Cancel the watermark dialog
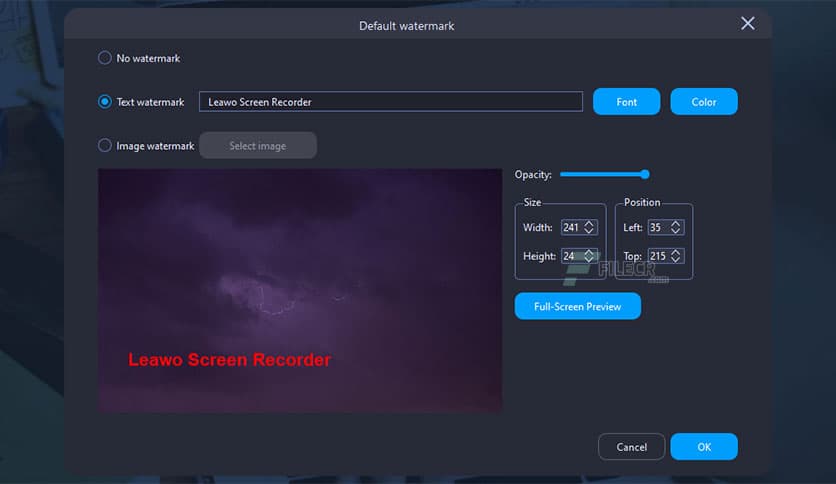The image size is (836, 484). click(x=631, y=447)
